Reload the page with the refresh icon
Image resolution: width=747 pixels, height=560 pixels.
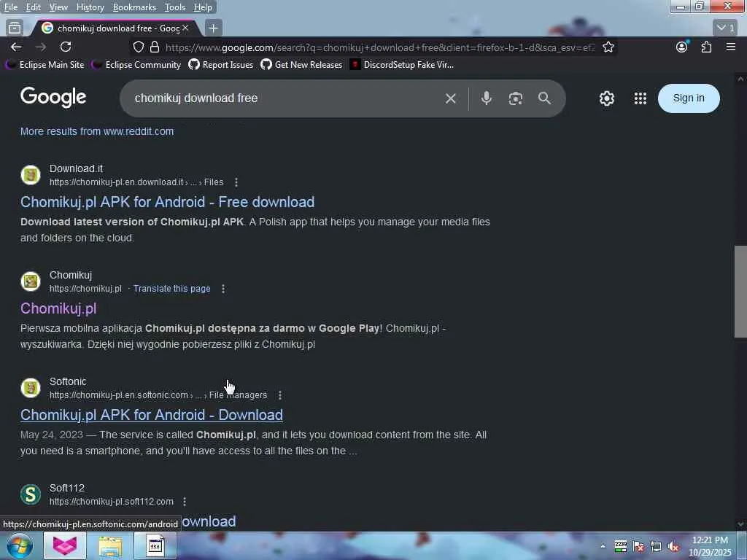(x=66, y=47)
